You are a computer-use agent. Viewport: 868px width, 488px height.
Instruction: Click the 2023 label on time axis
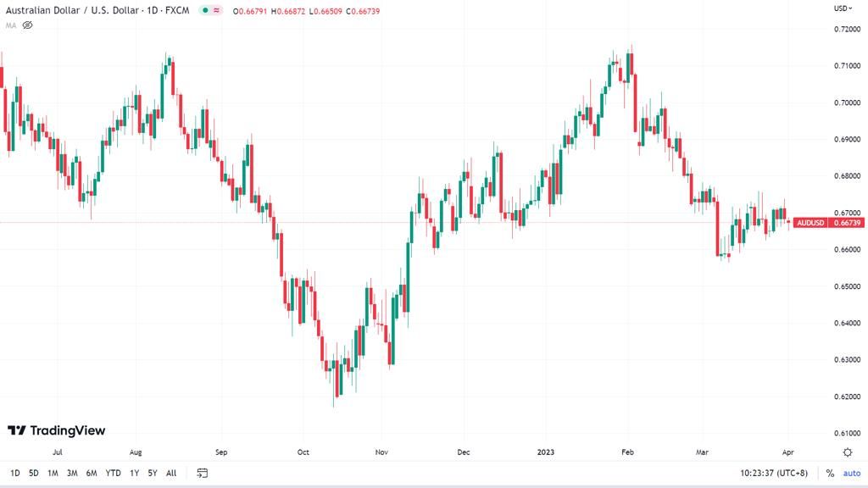pyautogui.click(x=545, y=452)
